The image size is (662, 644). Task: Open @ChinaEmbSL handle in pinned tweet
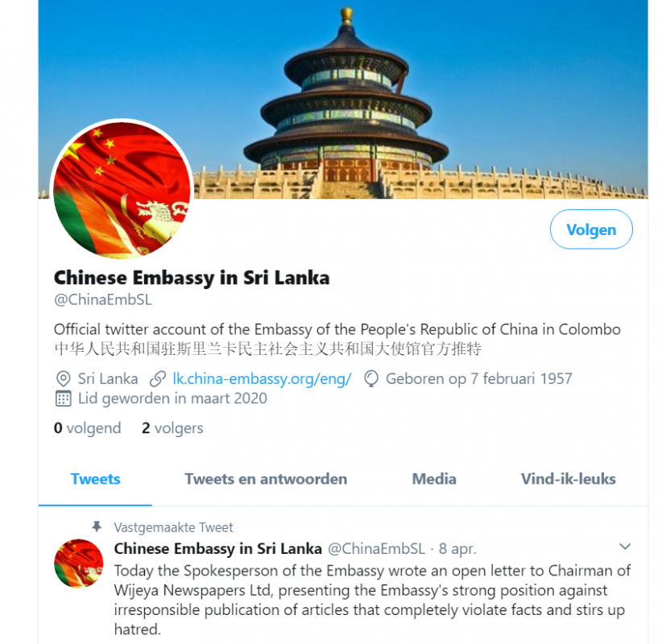click(377, 549)
